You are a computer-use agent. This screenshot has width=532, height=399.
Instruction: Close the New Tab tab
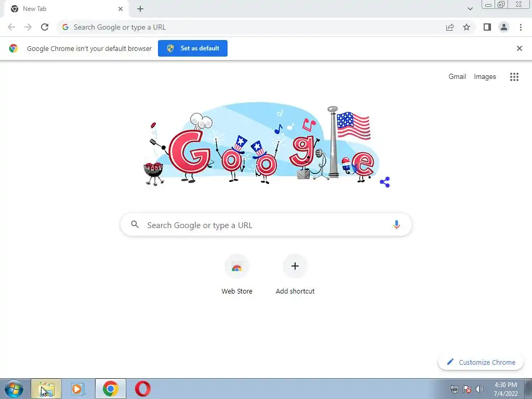click(x=121, y=9)
